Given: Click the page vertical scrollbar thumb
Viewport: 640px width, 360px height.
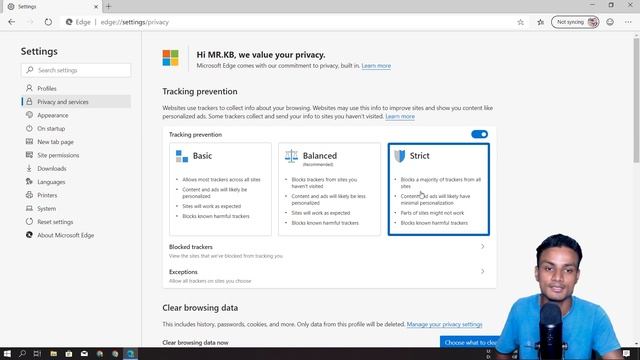Looking at the screenshot, I should (x=636, y=100).
